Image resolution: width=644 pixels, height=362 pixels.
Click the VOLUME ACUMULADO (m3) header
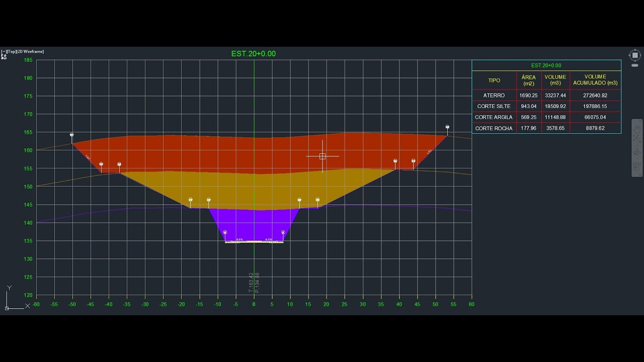tap(596, 80)
